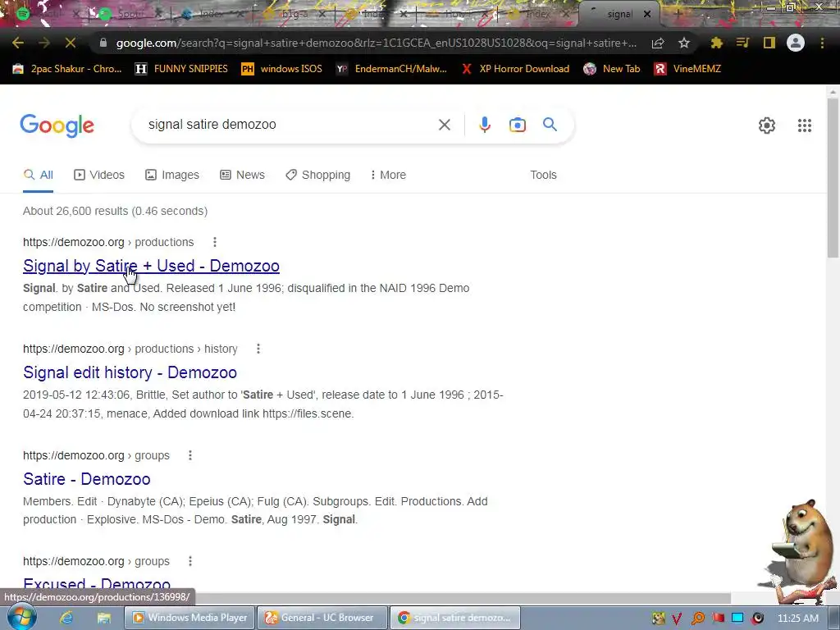Open the Chrome three-dot menu
Screen dimensions: 840x630
pyautogui.click(x=822, y=43)
